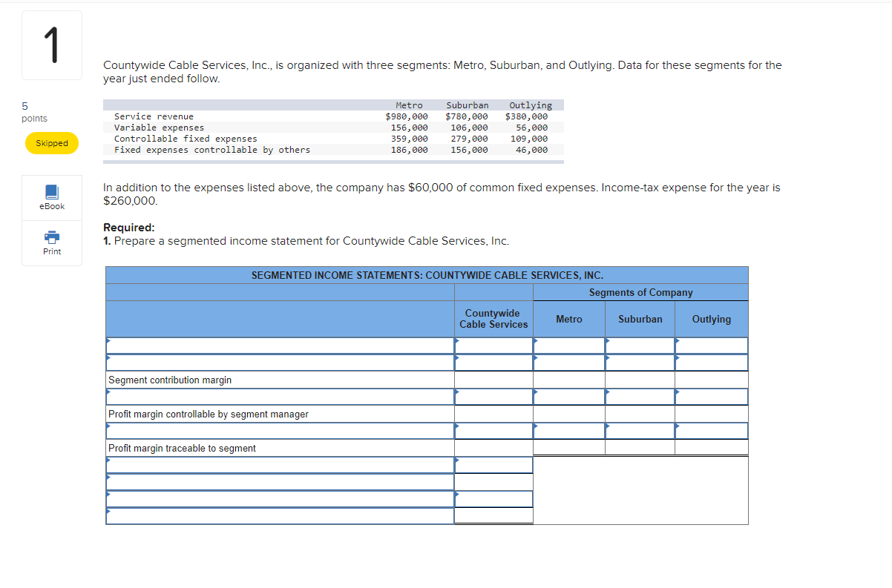The width and height of the screenshot is (892, 588).
Task: Click 'Countywide Cable Services' column header
Action: coord(493,319)
